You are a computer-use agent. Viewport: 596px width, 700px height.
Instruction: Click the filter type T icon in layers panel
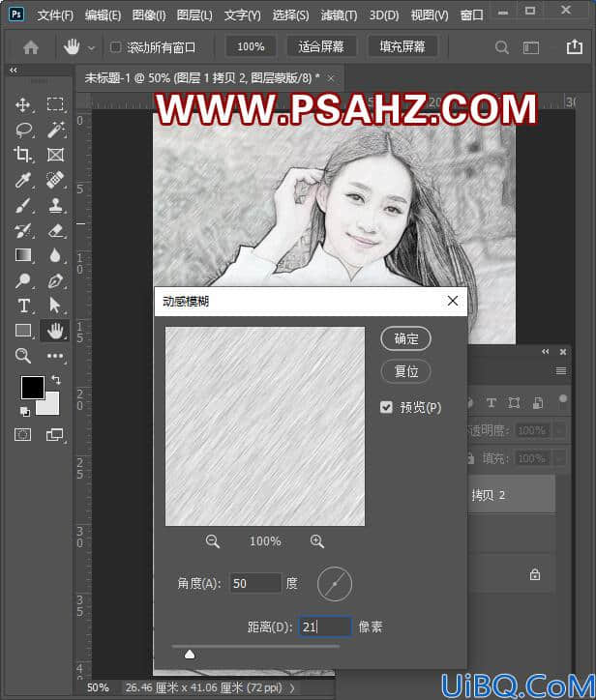[x=491, y=403]
